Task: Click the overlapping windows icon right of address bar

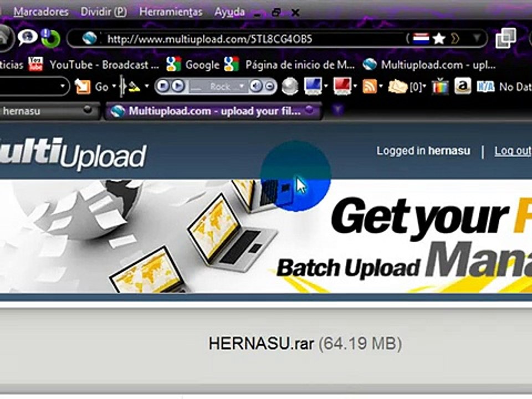Action: [x=505, y=38]
